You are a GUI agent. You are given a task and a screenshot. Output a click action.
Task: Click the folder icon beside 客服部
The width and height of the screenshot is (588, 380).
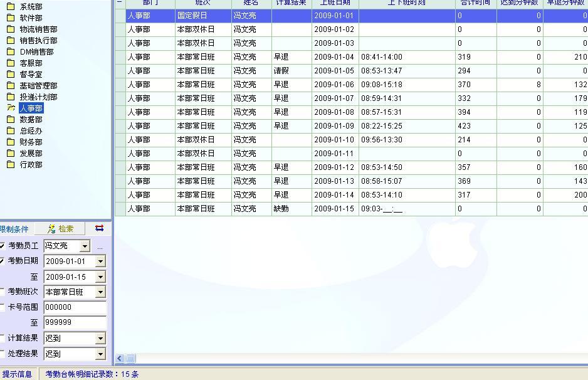[11, 63]
